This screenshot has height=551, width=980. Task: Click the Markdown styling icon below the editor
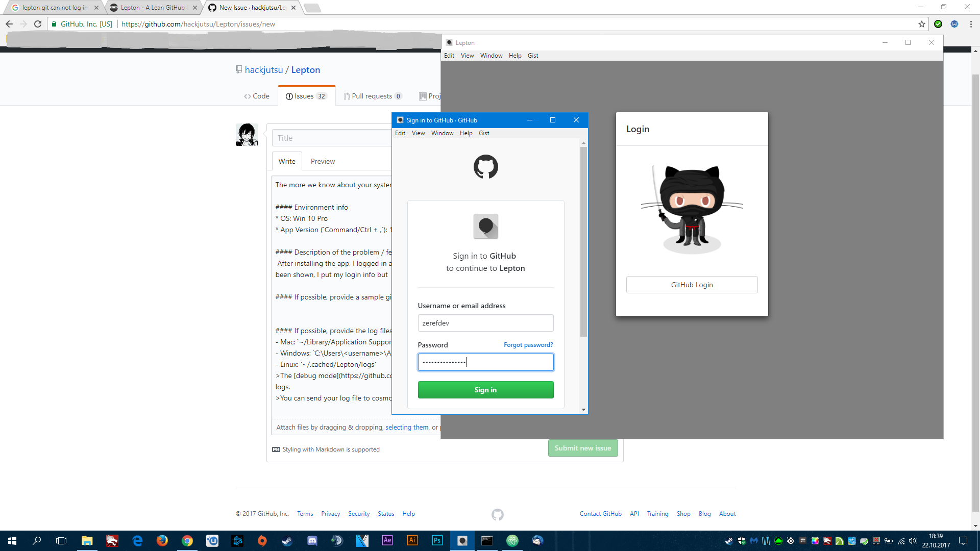pyautogui.click(x=276, y=449)
